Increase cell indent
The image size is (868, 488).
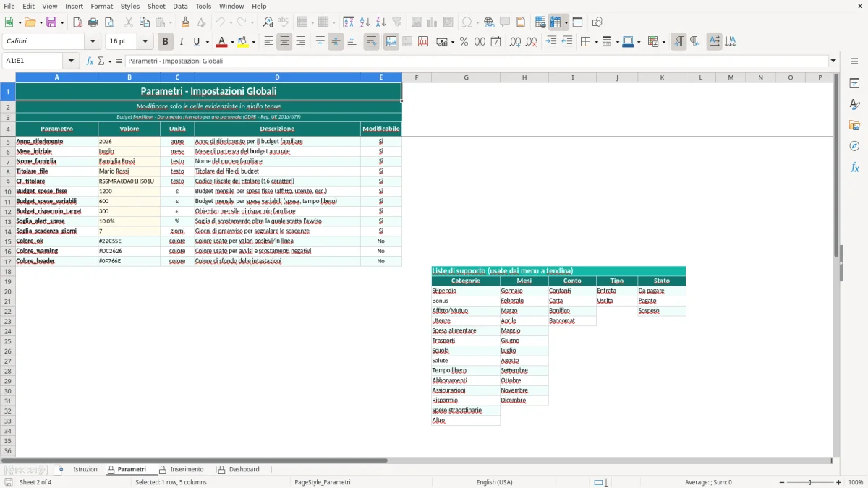click(x=551, y=42)
